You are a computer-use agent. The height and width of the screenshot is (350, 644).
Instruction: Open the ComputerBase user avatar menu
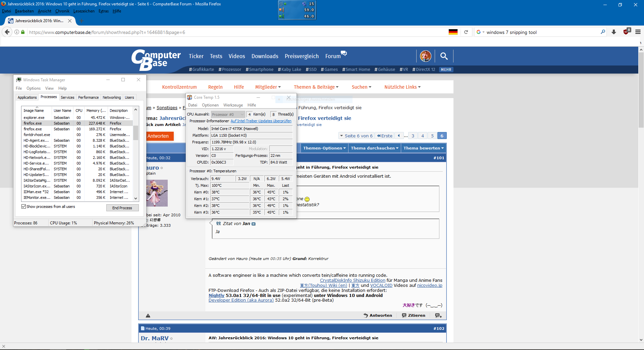[426, 56]
